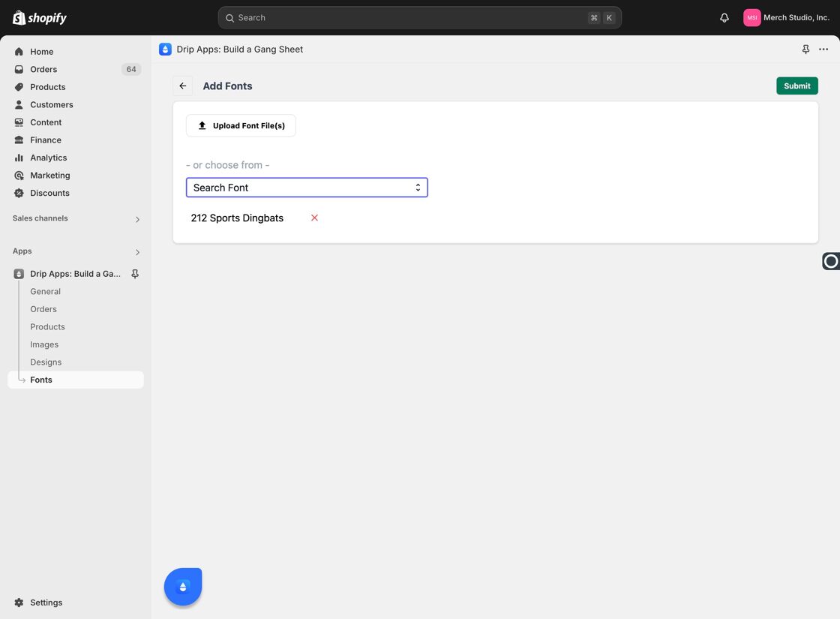The height and width of the screenshot is (619, 840).
Task: Remove 212 Sports Dingbats with red X
Action: click(x=314, y=218)
